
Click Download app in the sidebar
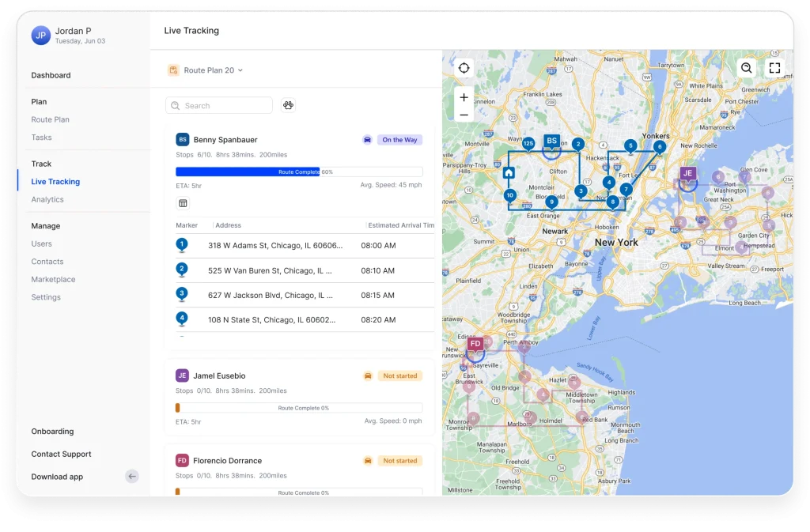[x=57, y=477]
